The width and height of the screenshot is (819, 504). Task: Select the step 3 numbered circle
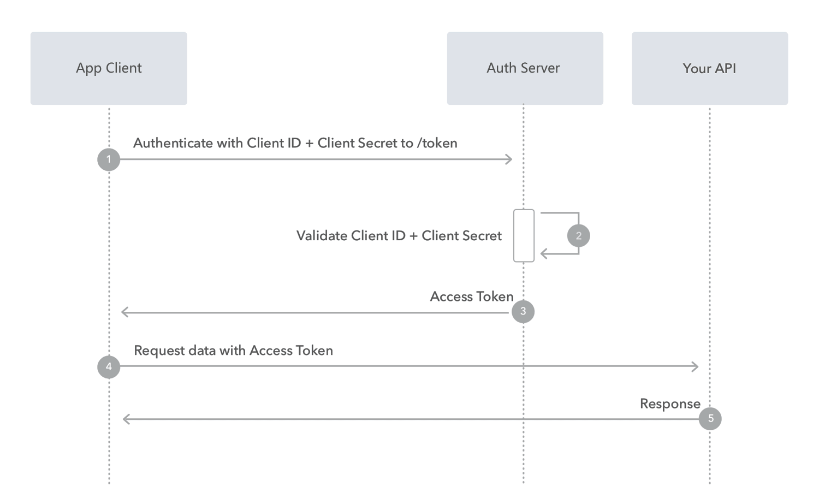tap(523, 311)
